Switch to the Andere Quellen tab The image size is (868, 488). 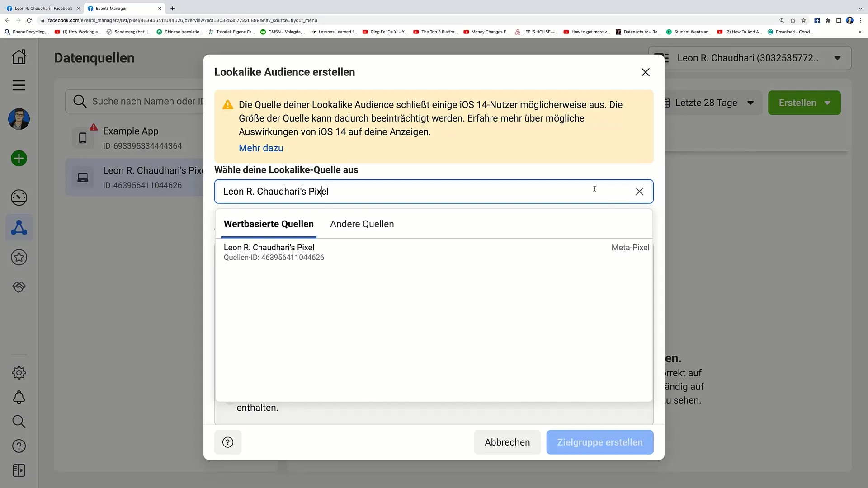click(362, 224)
